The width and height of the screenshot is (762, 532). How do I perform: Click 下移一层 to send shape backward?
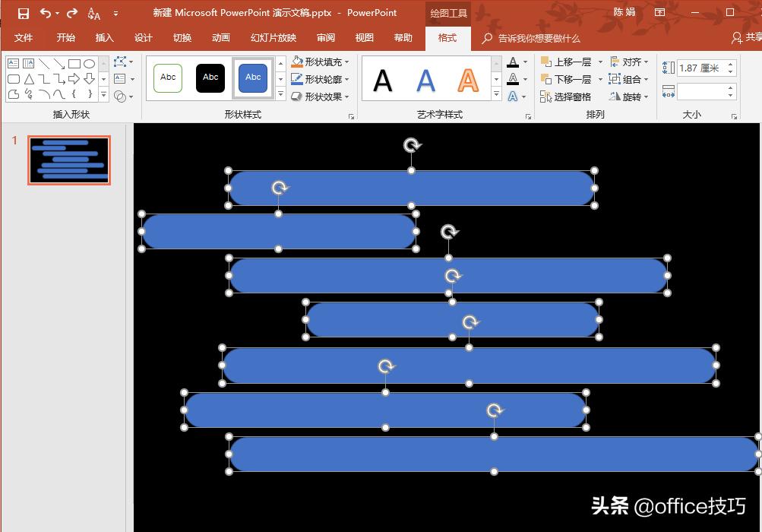(x=572, y=79)
